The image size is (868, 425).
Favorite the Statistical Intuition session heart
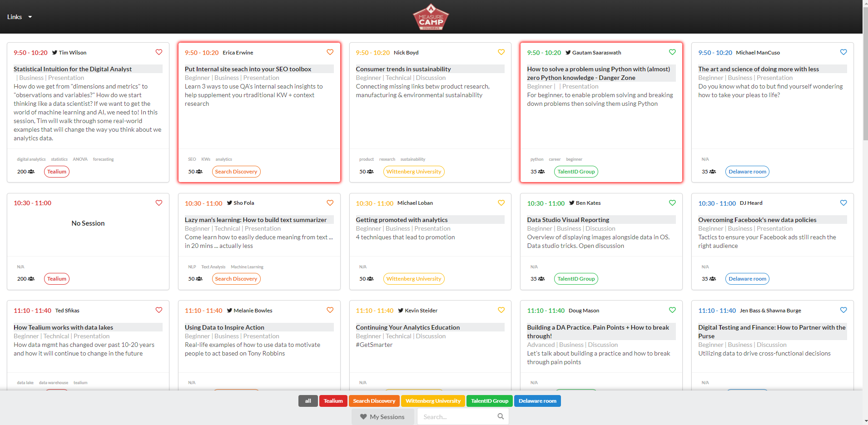click(x=159, y=52)
